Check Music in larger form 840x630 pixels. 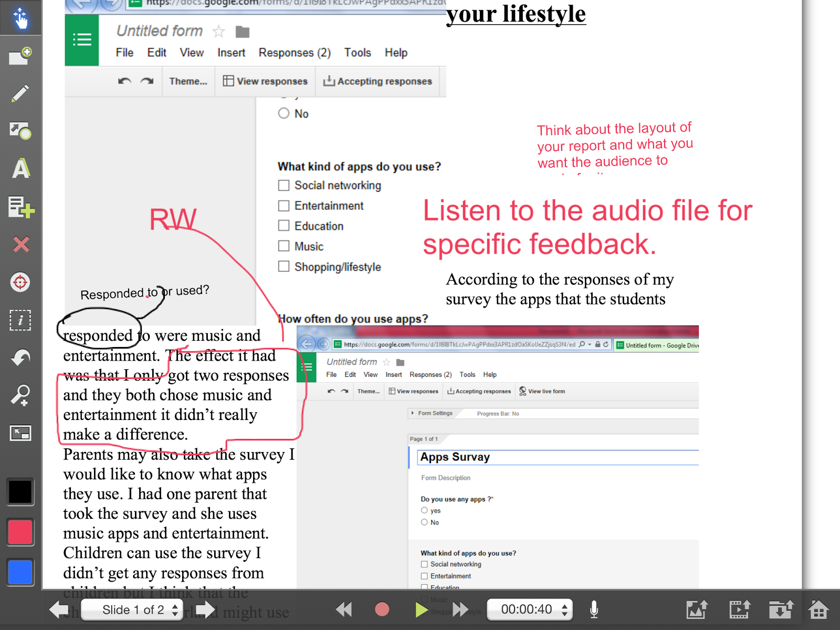tap(283, 246)
